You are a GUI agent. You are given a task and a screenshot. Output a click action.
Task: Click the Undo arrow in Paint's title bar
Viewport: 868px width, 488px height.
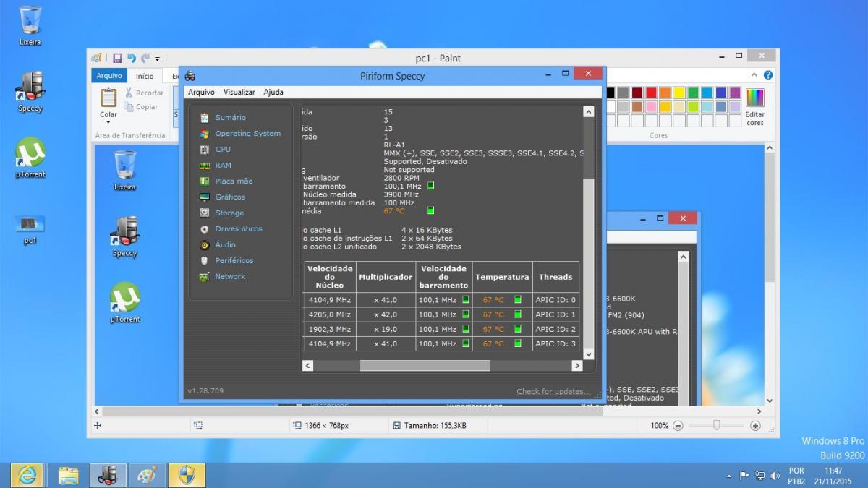tap(132, 58)
